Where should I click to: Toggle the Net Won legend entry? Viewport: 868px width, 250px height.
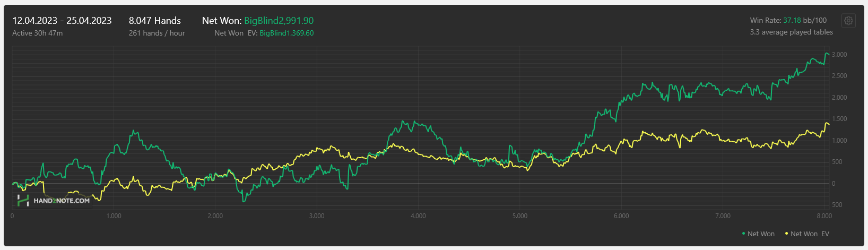click(758, 234)
